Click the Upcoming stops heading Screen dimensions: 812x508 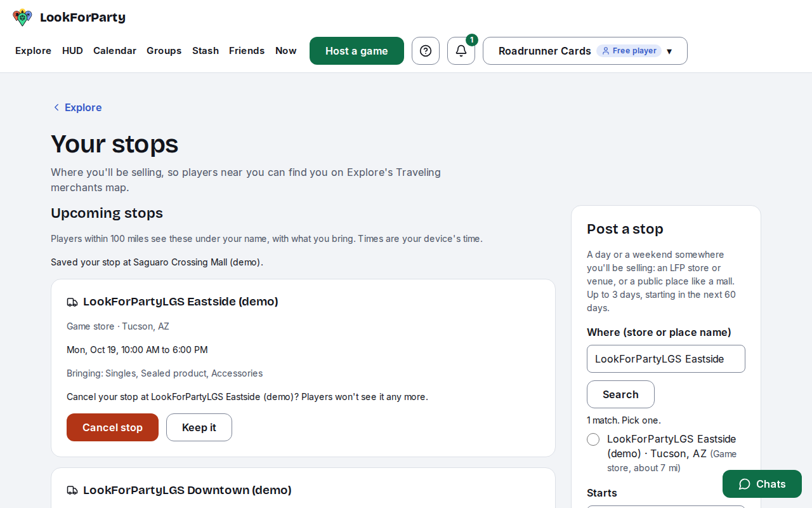(107, 213)
